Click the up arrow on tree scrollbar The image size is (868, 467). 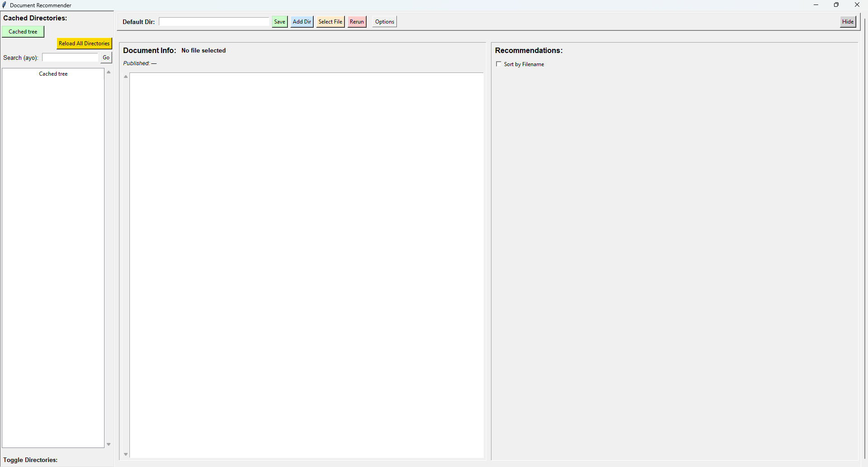(x=108, y=72)
